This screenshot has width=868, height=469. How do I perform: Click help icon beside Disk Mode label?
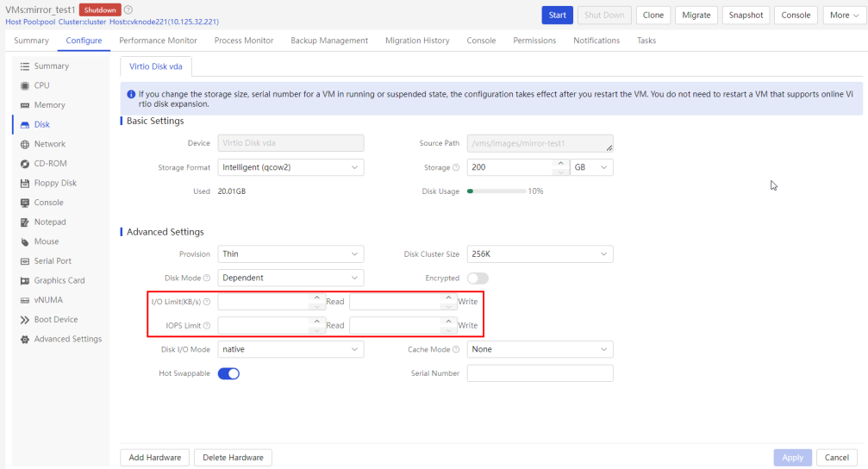207,278
